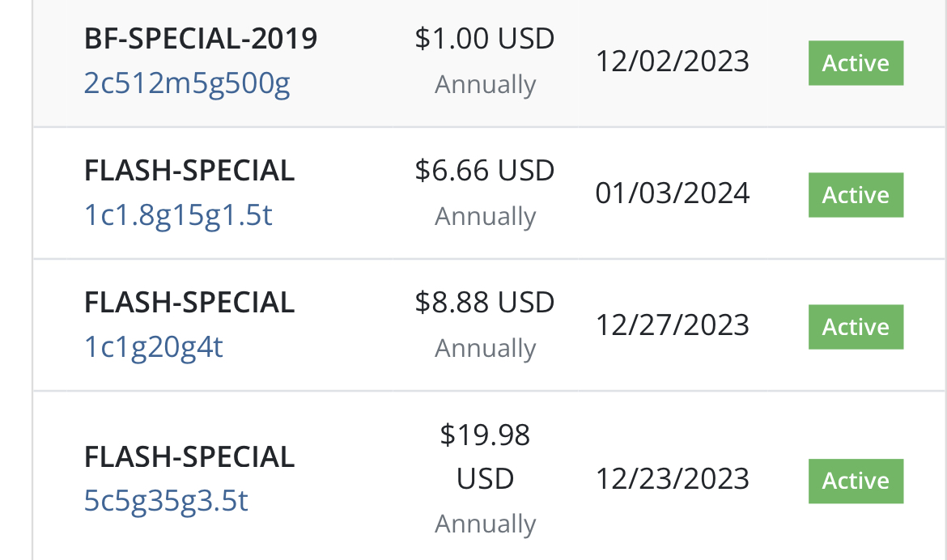
Task: Click the BF-SPECIAL-2019 product name
Action: pos(201,39)
